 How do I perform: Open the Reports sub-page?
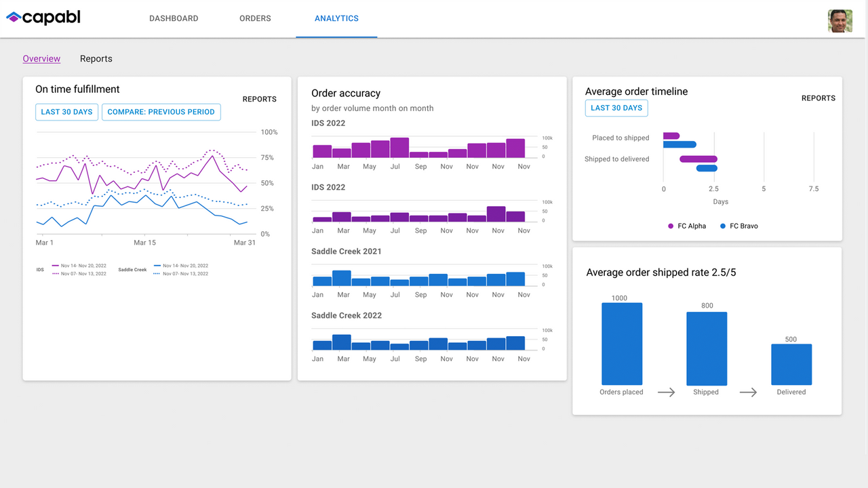pos(96,58)
